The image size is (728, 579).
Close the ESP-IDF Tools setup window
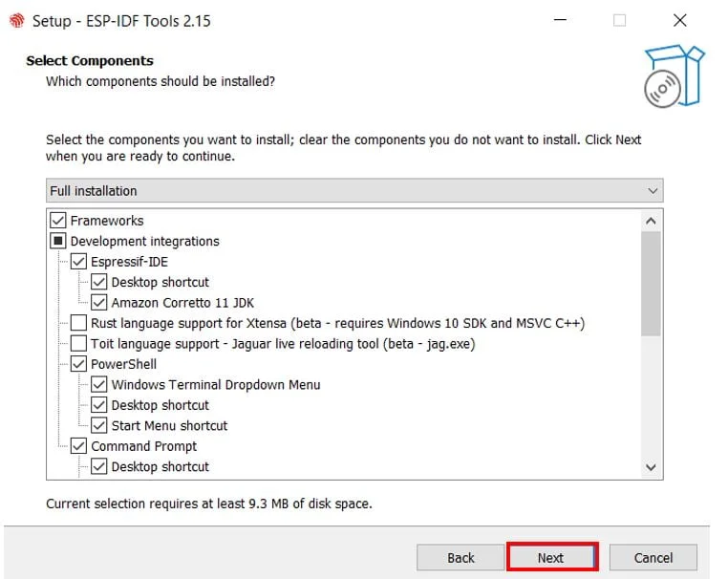(x=679, y=20)
